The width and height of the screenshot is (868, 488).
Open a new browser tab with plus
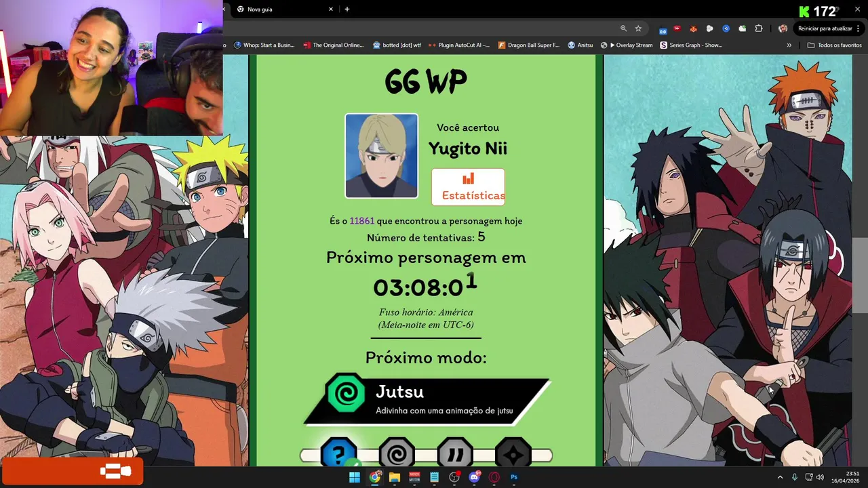[347, 9]
